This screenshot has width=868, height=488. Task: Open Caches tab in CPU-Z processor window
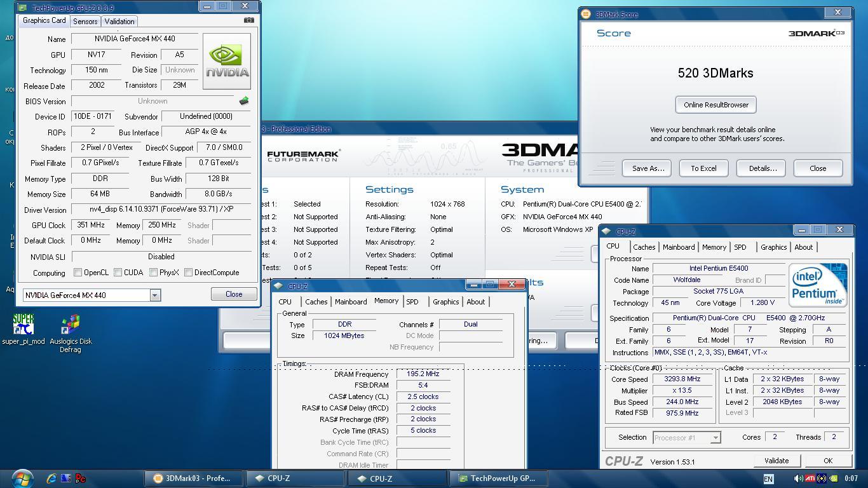click(x=644, y=247)
